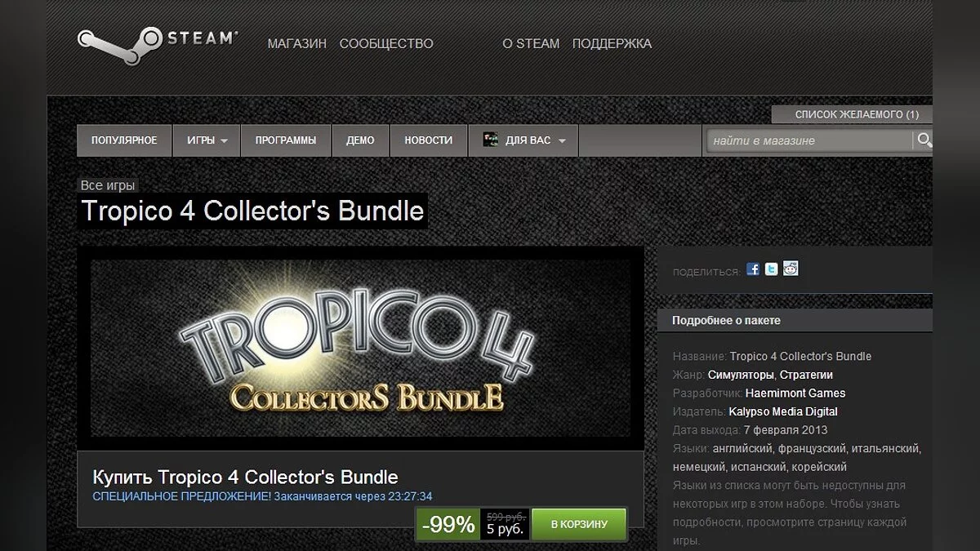Share the bundle on Twitter
Viewport: 980px width, 551px height.
click(772, 269)
